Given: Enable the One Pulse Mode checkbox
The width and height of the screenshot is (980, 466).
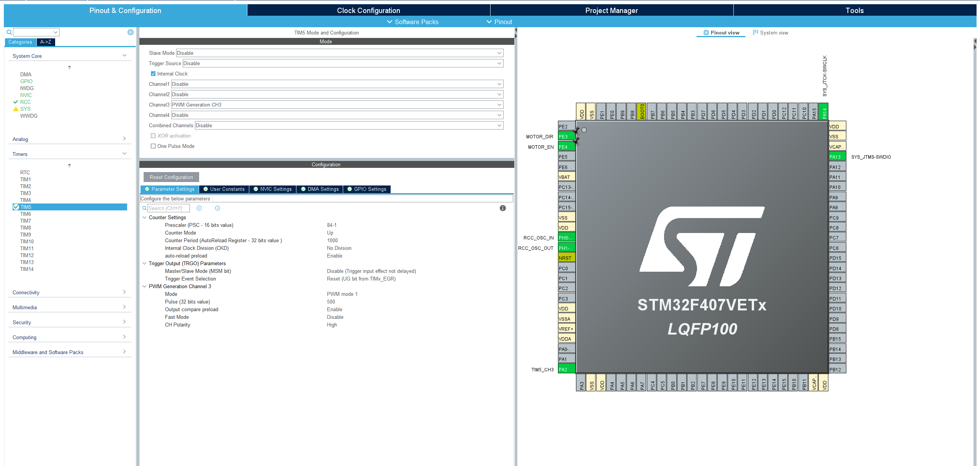Looking at the screenshot, I should pos(153,146).
